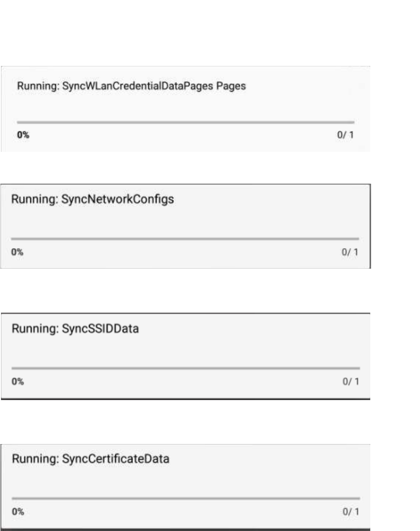The image size is (420, 531).
Task: Select the Running: SyncNetworkConfigs label
Action: point(93,199)
